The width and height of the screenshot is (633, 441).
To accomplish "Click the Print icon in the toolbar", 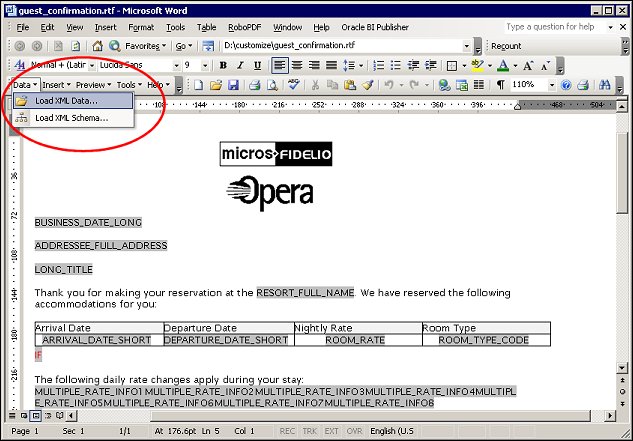I will (255, 85).
